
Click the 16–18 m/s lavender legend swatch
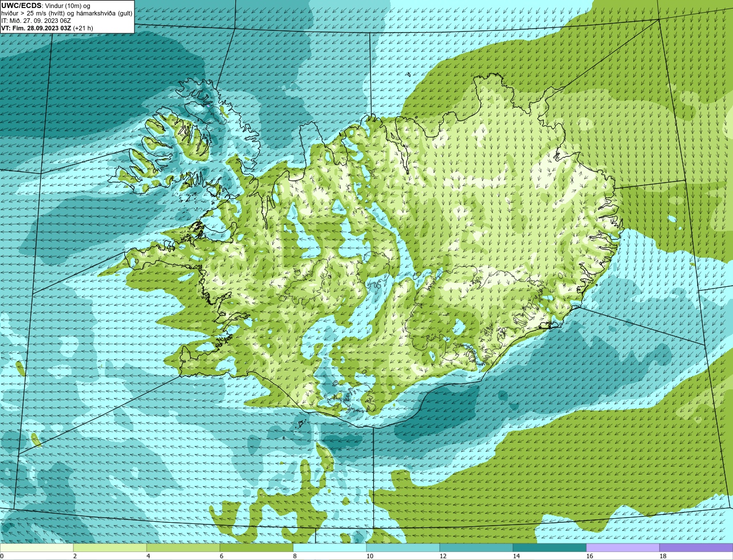(x=623, y=548)
